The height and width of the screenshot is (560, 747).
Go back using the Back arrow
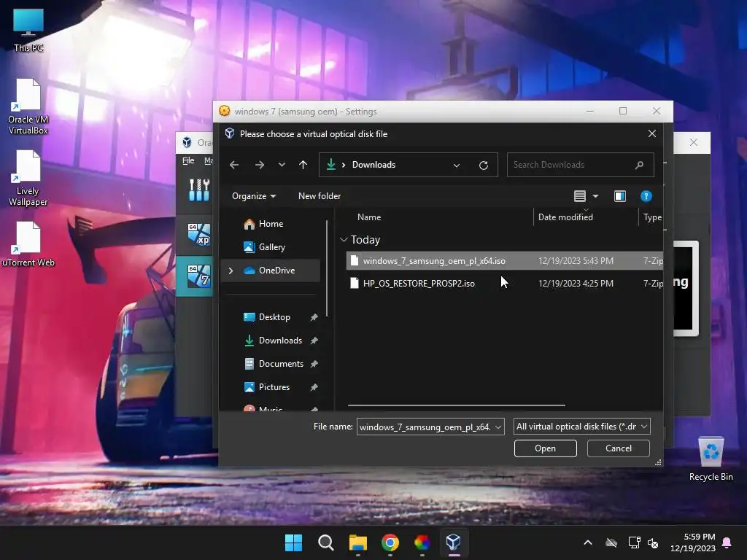234,165
